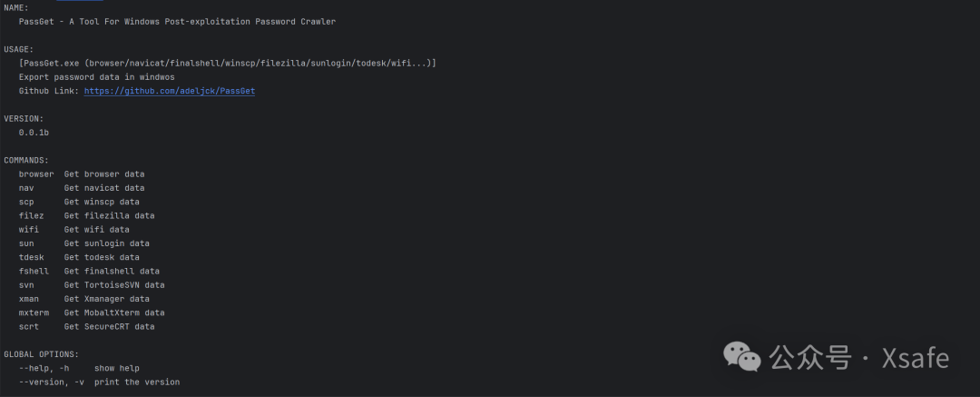The width and height of the screenshot is (980, 397).
Task: Click the "sun" command name
Action: [x=26, y=243]
